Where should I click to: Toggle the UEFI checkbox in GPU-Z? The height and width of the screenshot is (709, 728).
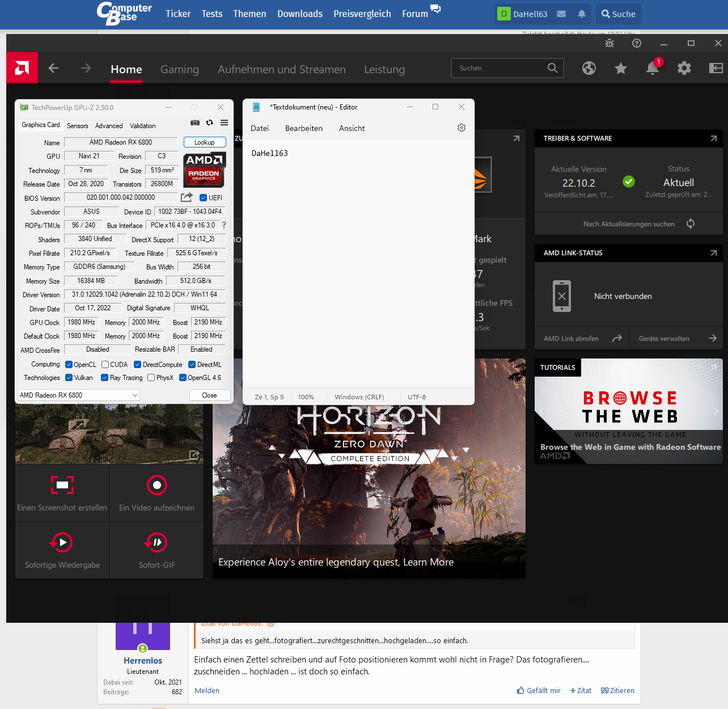coord(203,198)
